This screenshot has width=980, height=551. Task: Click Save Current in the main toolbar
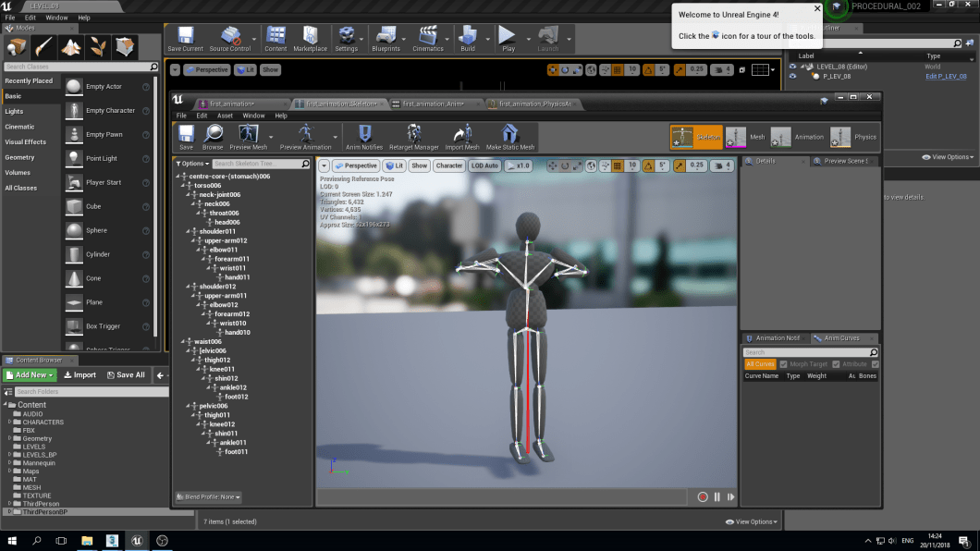point(185,39)
